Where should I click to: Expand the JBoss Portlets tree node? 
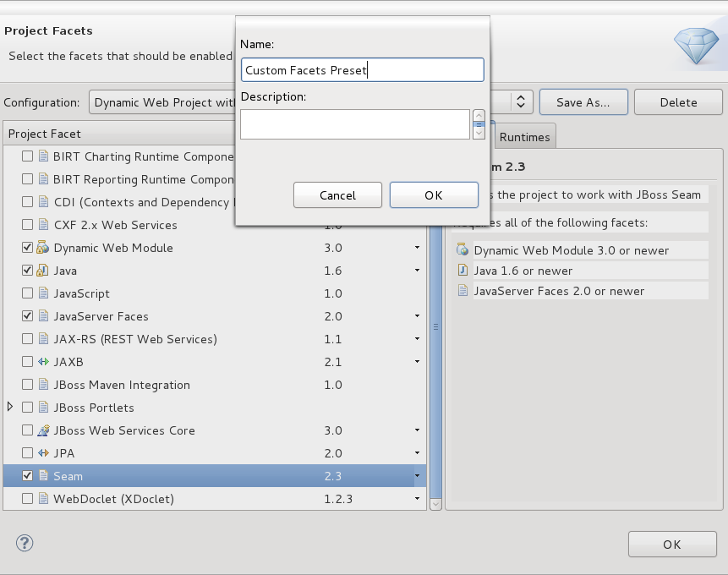click(x=10, y=408)
